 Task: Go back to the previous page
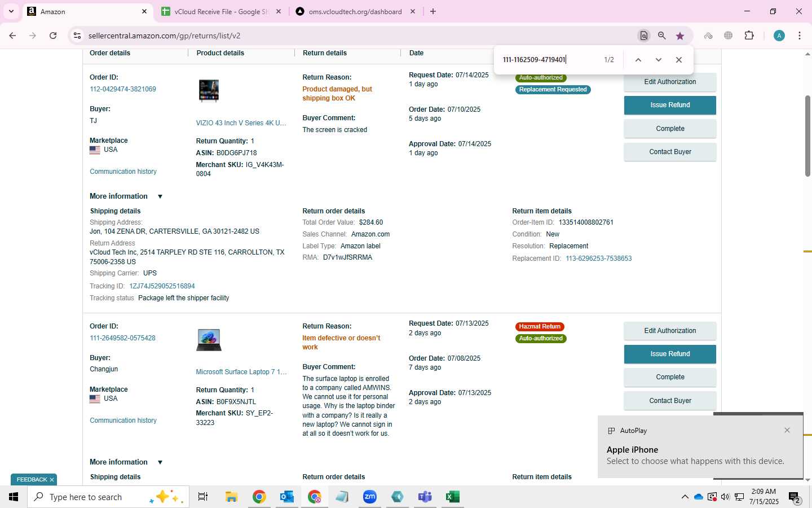click(12, 36)
